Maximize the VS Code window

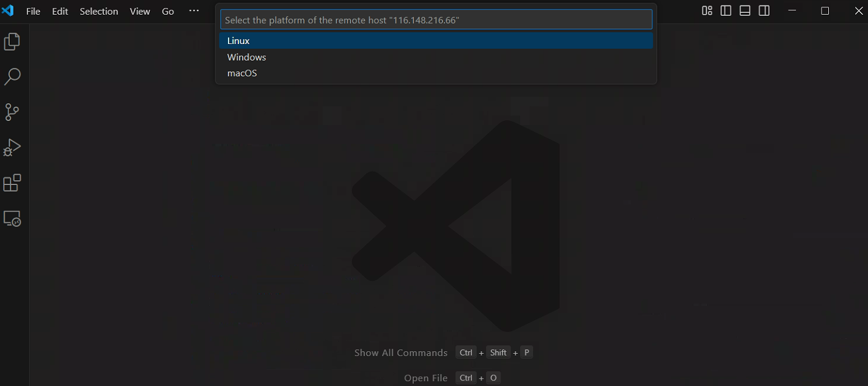825,10
